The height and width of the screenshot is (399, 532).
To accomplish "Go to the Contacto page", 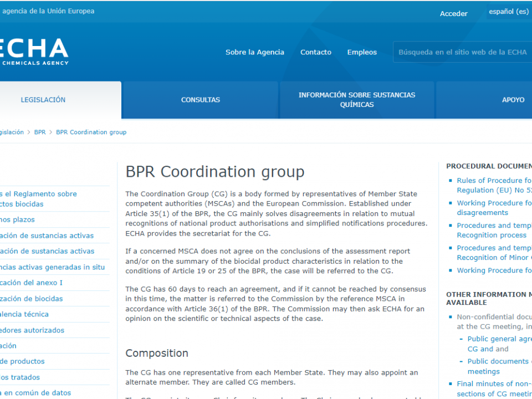I will [315, 52].
